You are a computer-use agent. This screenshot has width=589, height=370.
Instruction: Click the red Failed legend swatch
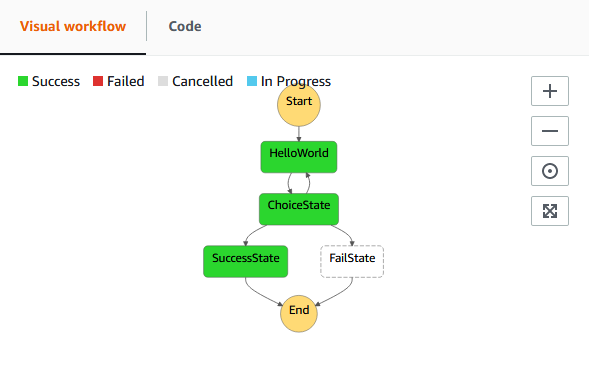pos(98,81)
